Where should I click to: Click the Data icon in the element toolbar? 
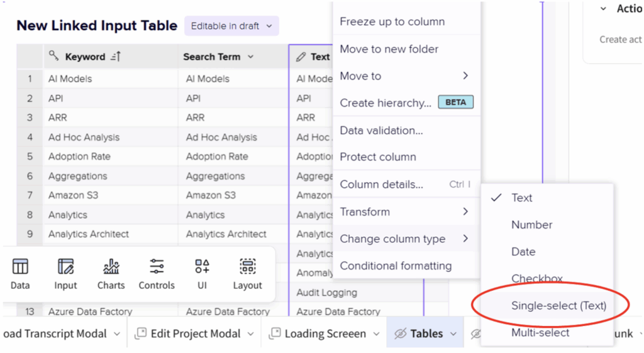click(x=20, y=267)
